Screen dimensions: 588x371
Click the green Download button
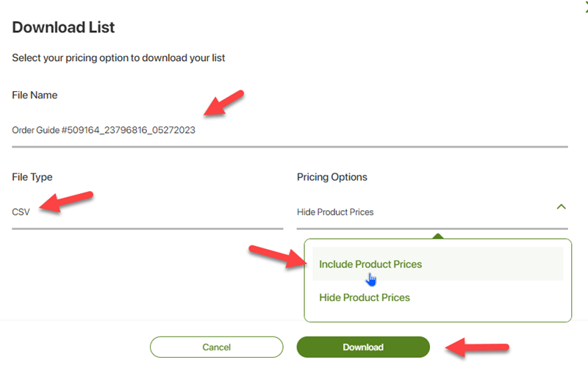click(x=363, y=347)
